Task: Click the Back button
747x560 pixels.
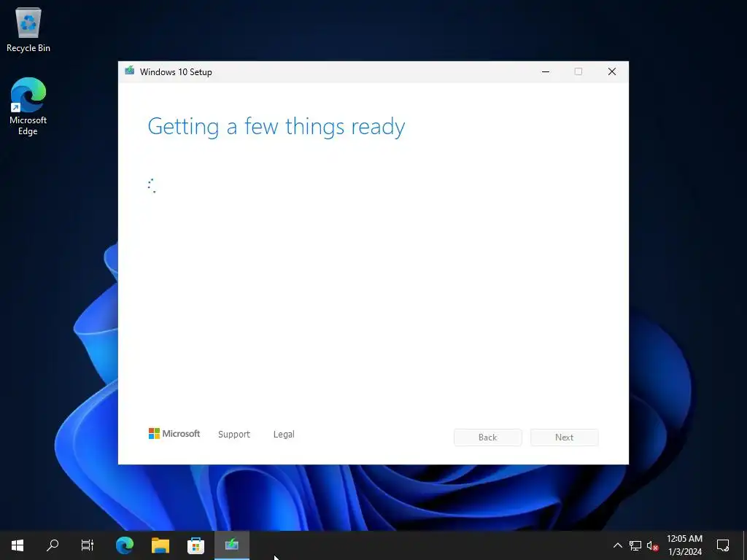Action: [x=488, y=437]
